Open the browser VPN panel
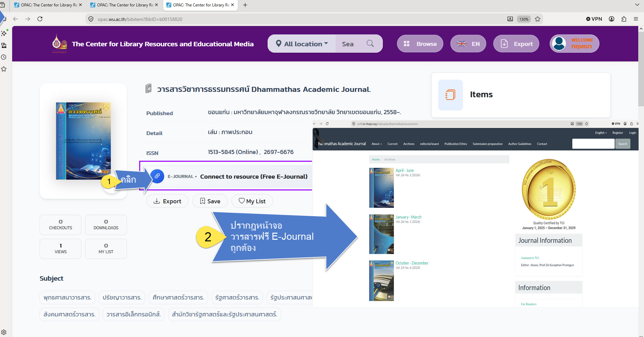Image resolution: width=644 pixels, height=337 pixels. coord(594,19)
